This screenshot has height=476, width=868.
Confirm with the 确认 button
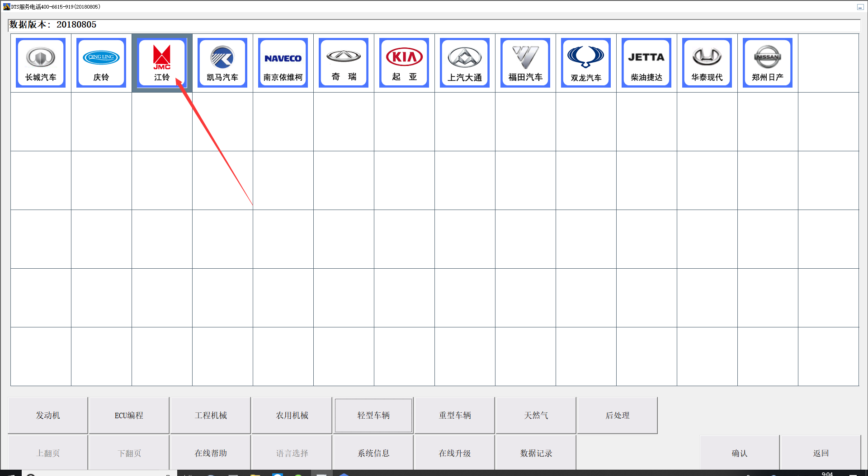[x=740, y=453]
